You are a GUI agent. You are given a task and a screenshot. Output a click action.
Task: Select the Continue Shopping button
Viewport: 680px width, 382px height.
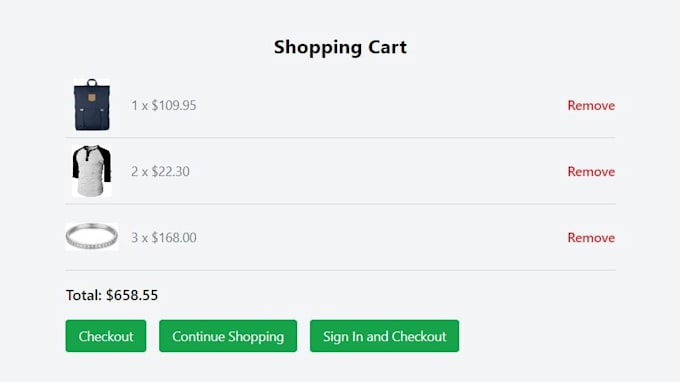click(228, 336)
